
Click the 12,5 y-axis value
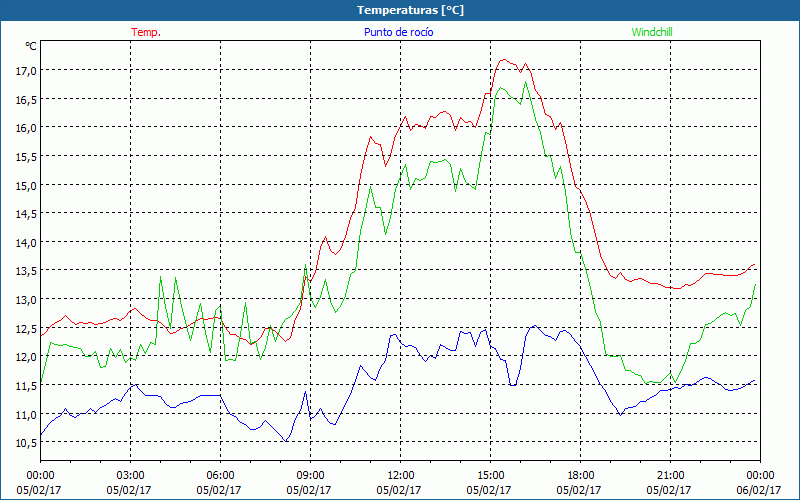coord(26,328)
